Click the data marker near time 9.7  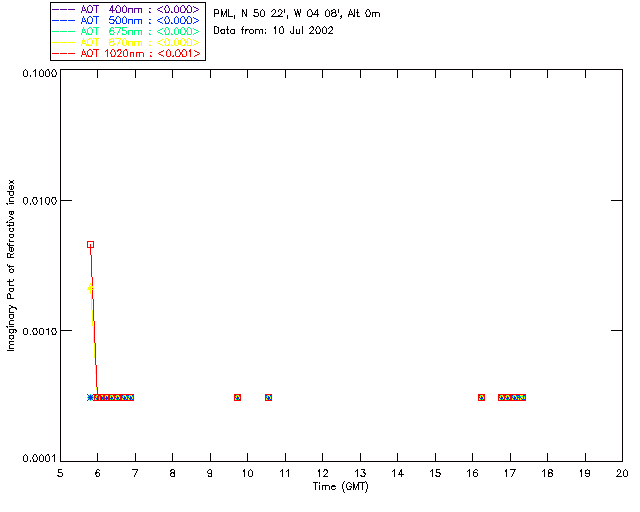point(238,397)
